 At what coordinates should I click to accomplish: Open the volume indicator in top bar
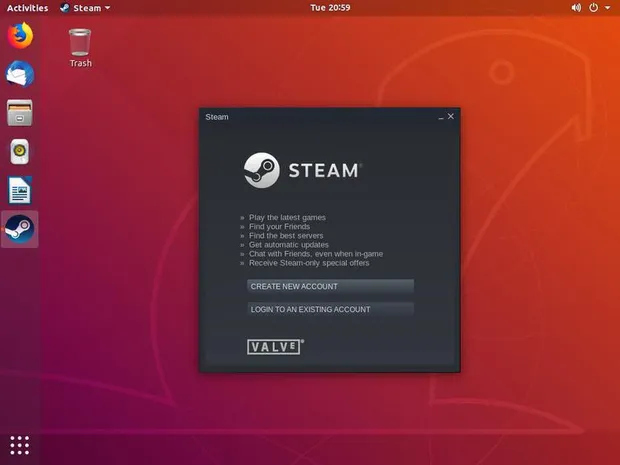[577, 8]
